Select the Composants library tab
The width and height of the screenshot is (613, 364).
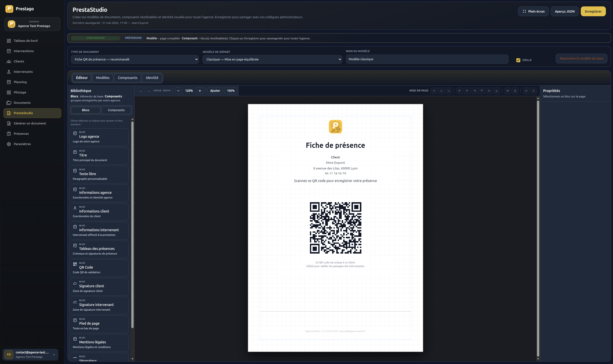(x=116, y=110)
